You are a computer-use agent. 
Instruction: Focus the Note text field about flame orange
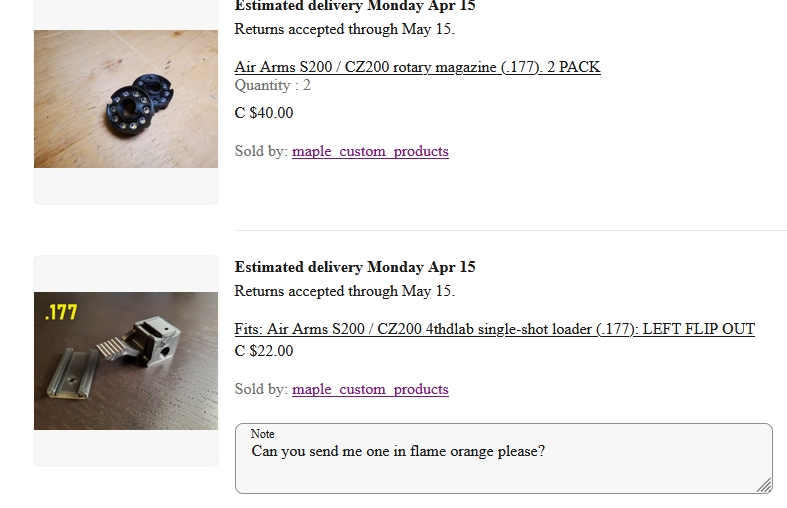tap(503, 458)
